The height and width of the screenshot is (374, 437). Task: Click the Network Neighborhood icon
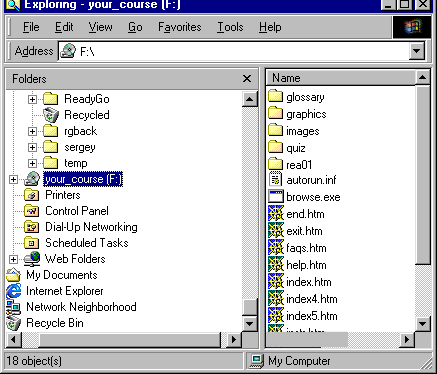(x=14, y=307)
